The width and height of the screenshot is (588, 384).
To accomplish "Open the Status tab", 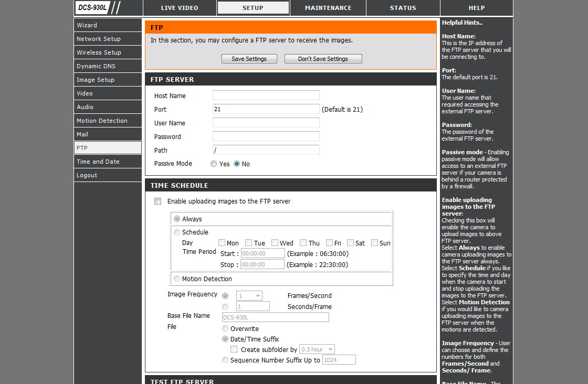I will 403,8.
